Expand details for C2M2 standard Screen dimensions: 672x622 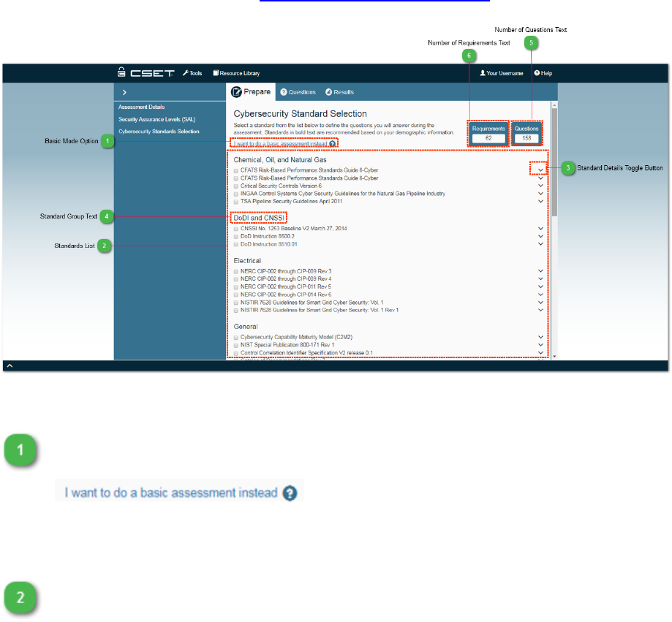[541, 337]
